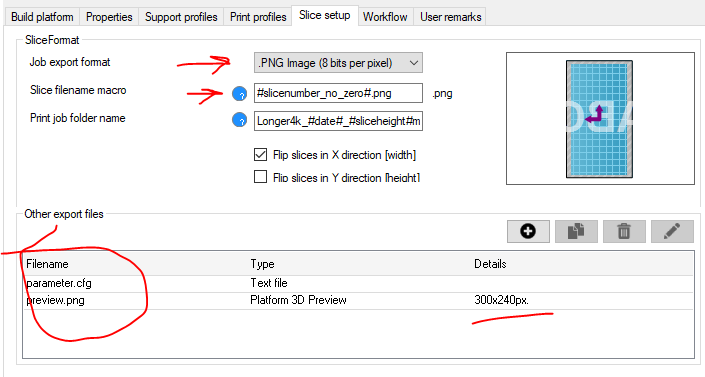
Task: Open help icon beside Slice filename macro
Action: click(x=240, y=94)
